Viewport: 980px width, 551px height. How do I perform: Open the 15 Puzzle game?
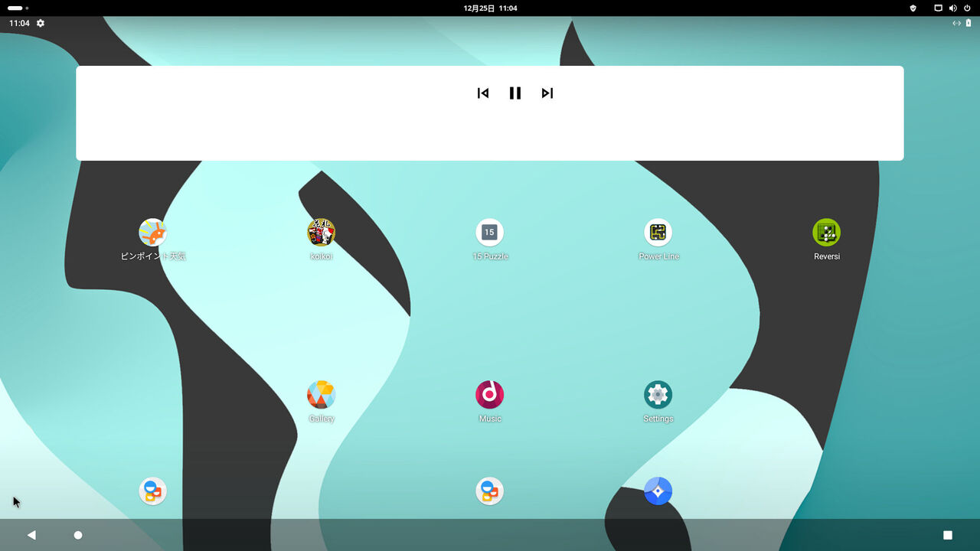coord(489,233)
